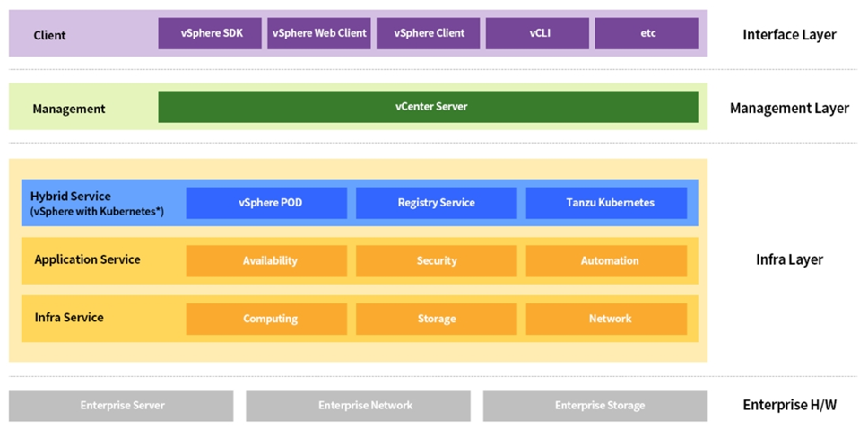Click the Registry Service block
This screenshot has height=430, width=868.
click(436, 203)
